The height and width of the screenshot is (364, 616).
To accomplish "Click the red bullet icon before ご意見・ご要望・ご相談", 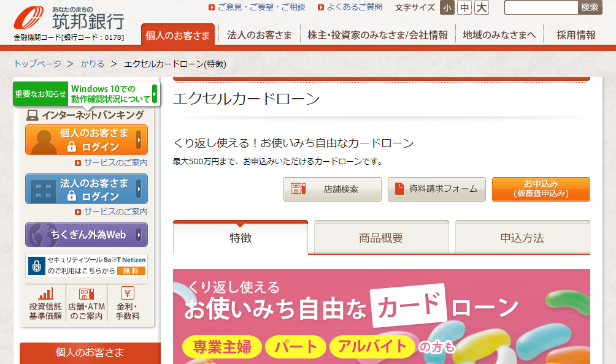I will tap(212, 7).
